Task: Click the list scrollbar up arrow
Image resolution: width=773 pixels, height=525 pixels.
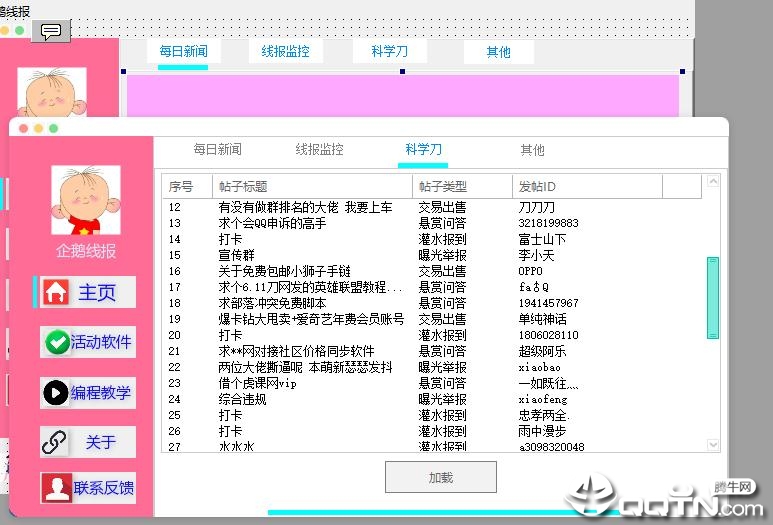Action: [x=713, y=181]
